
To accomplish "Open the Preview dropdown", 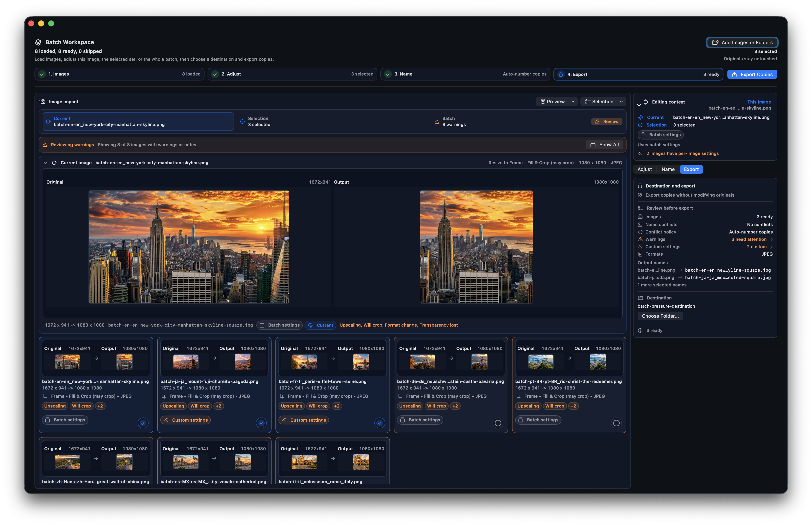I will click(x=557, y=102).
